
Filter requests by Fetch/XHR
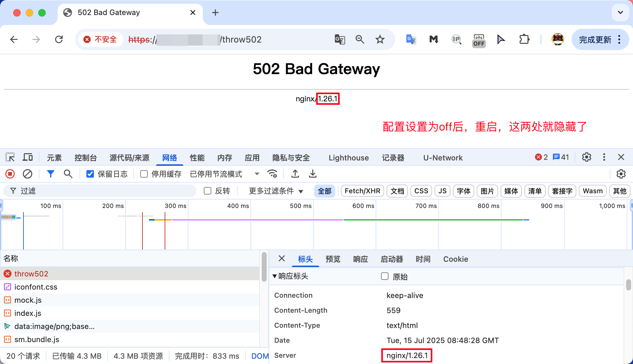362,191
